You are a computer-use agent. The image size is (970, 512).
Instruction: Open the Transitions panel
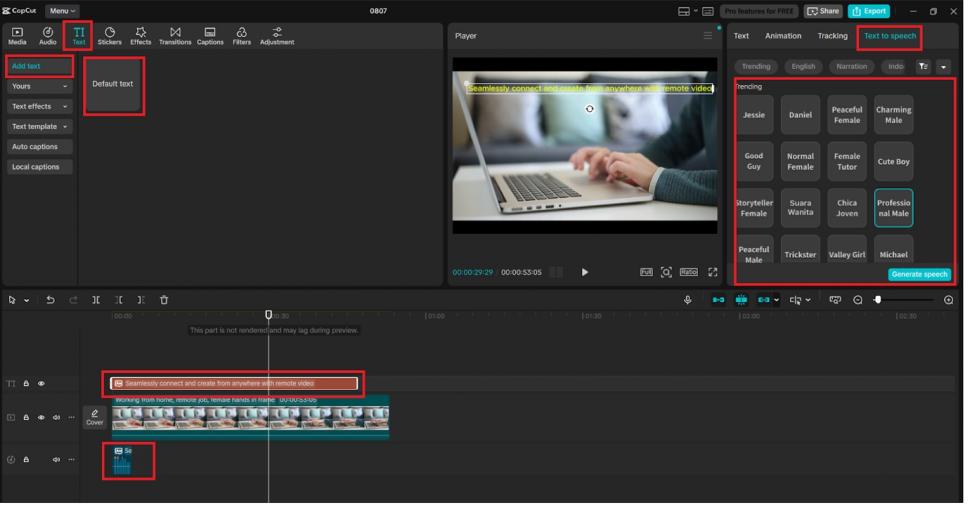coord(175,36)
